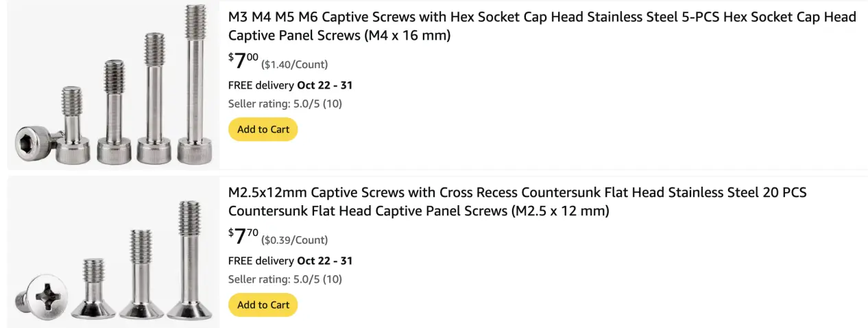Image resolution: width=868 pixels, height=328 pixels.
Task: Click the seller rating under the $7.70 listing
Action: tap(285, 279)
